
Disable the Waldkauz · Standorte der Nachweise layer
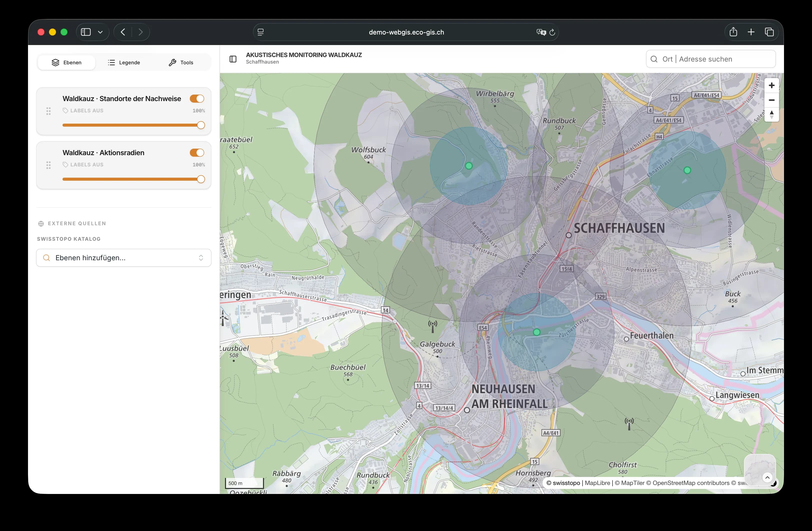tap(197, 98)
